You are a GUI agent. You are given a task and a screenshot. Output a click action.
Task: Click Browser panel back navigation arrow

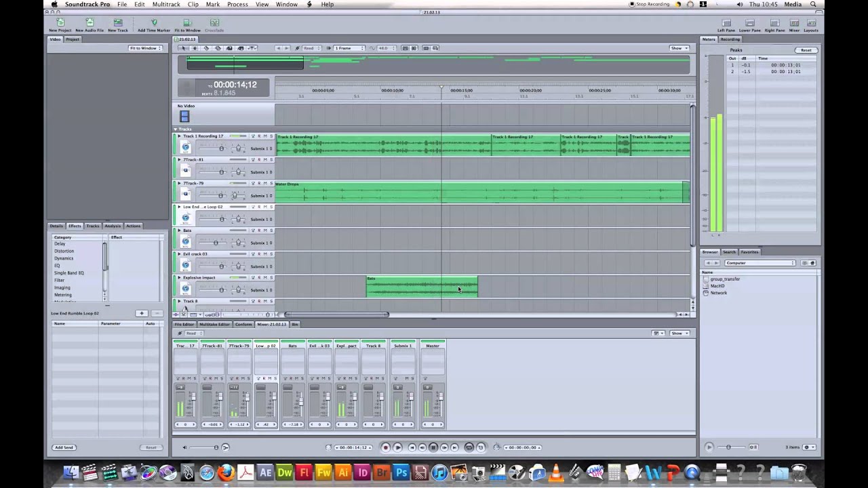(707, 263)
